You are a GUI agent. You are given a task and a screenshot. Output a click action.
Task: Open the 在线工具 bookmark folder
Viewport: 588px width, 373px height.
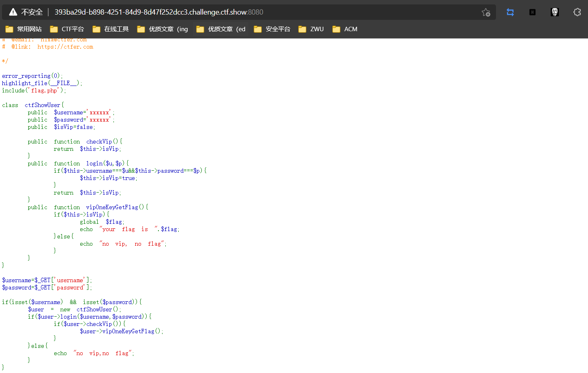click(x=111, y=29)
